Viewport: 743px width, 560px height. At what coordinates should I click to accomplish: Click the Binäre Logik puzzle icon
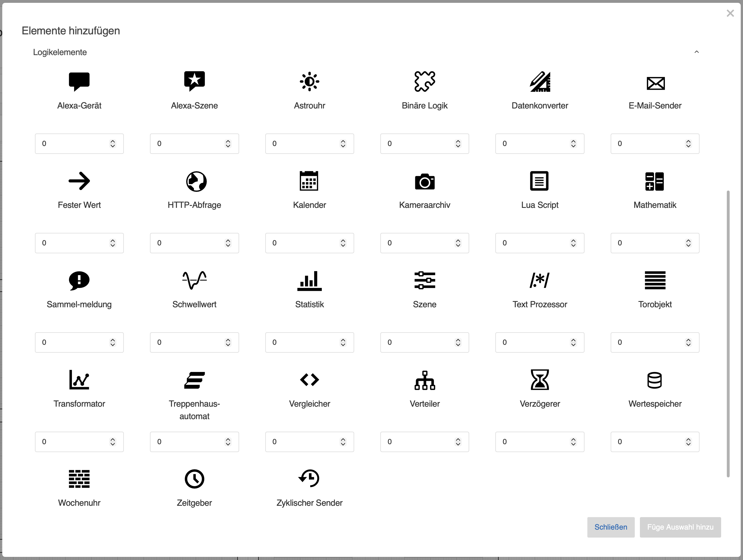pos(425,81)
